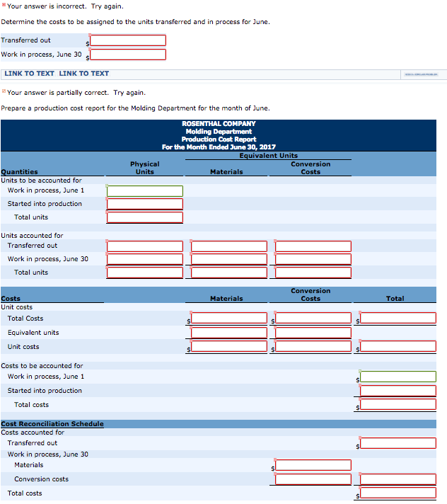
Task: Click Total Costs conversion costs field
Action: point(313,318)
